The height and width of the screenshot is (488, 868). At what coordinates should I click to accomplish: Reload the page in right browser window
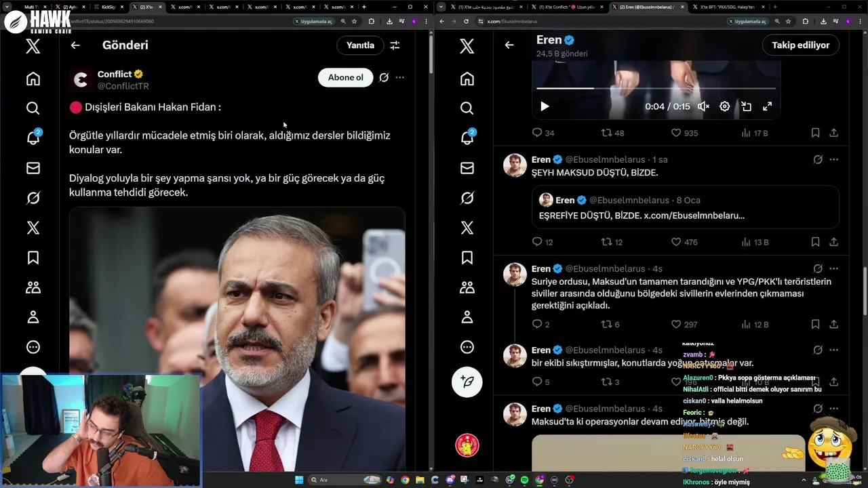[x=466, y=21]
